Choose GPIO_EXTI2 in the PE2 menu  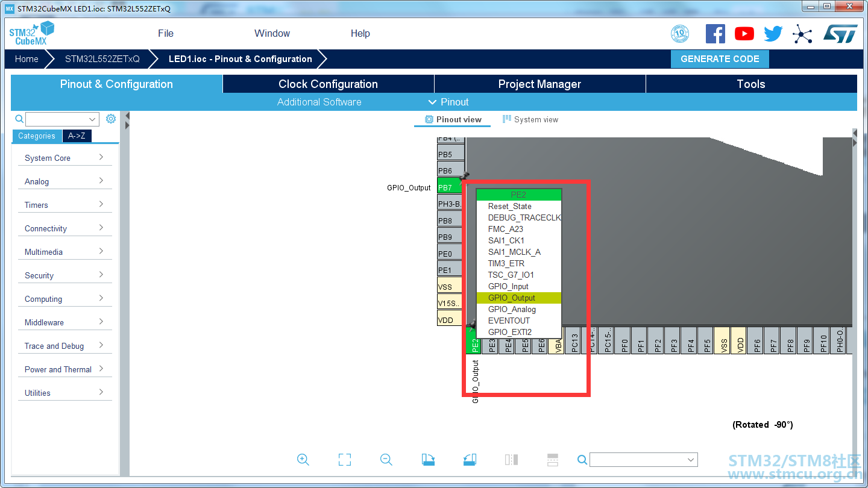pos(519,332)
